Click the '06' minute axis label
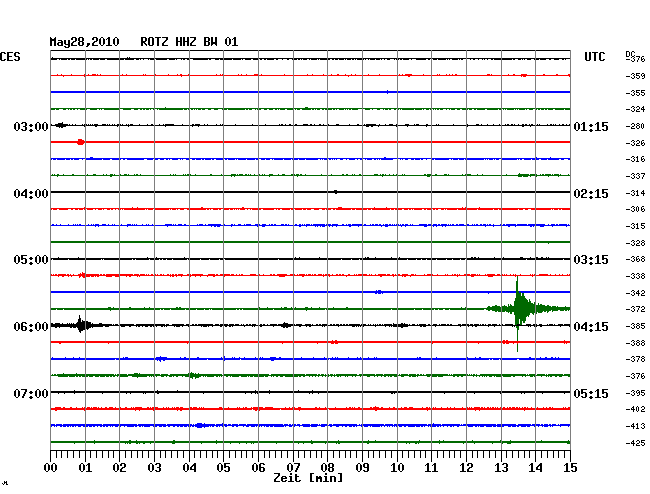Viewport: 650px width, 494px height. [258, 468]
